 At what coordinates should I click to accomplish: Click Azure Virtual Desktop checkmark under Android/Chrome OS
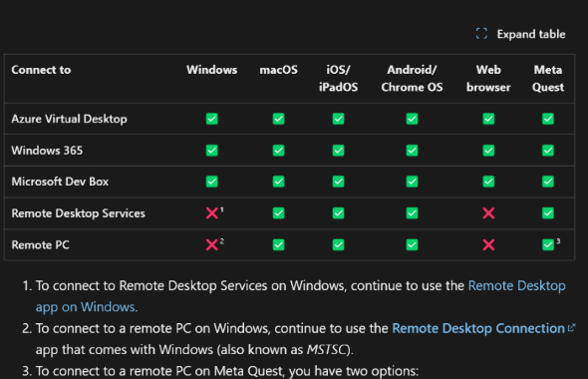[x=412, y=119]
